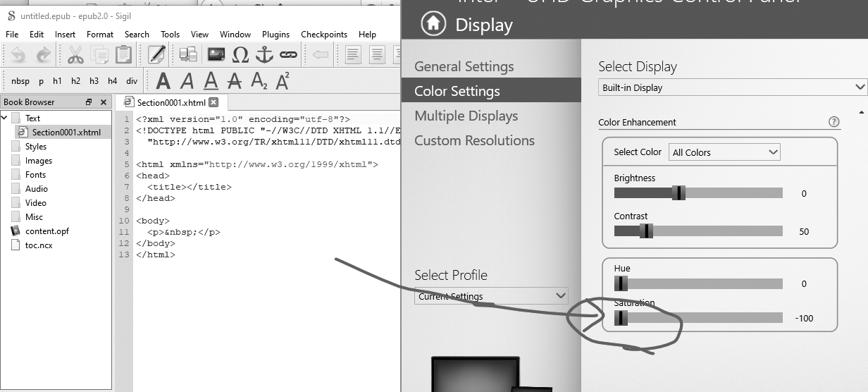Click the Home icon in Graphics Control Panel
Viewport: 868px width, 392px height.
point(433,24)
